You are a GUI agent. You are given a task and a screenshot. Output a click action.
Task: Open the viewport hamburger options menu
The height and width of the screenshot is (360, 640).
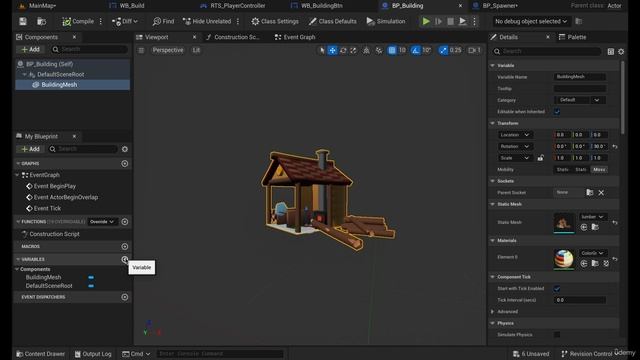pos(141,50)
